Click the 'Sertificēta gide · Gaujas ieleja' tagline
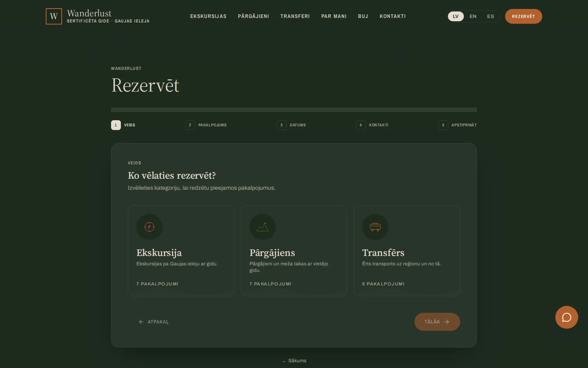This screenshot has height=368, width=588. [x=108, y=21]
